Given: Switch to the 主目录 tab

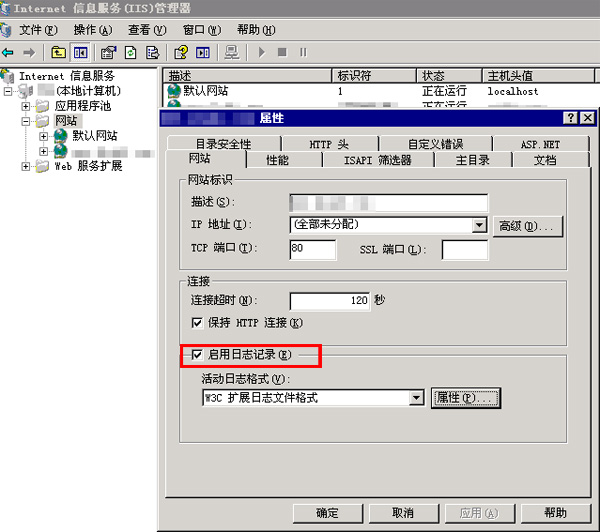Looking at the screenshot, I should pos(472,160).
